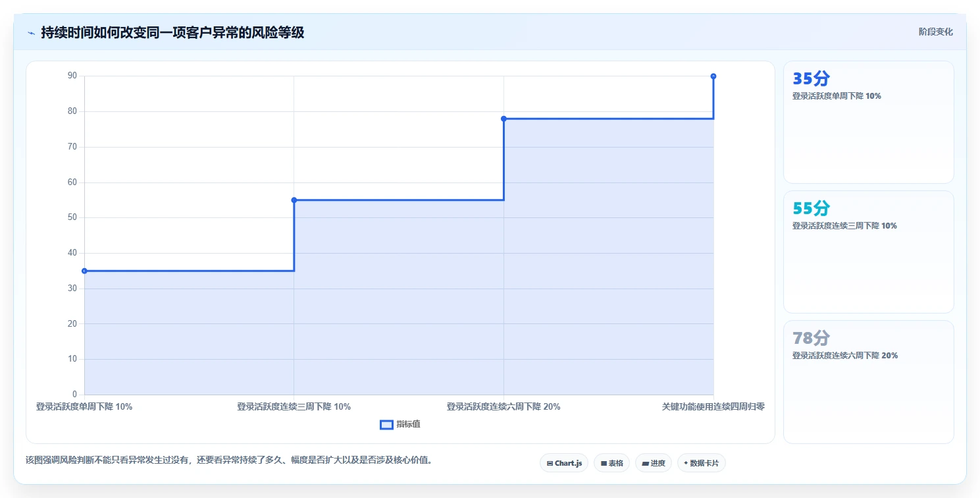The width and height of the screenshot is (980, 498).
Task: Click the 指标值 legend color box
Action: 386,425
